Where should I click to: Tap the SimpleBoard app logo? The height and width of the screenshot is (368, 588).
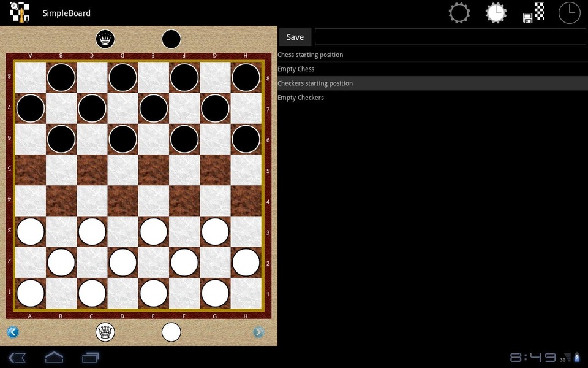click(20, 12)
